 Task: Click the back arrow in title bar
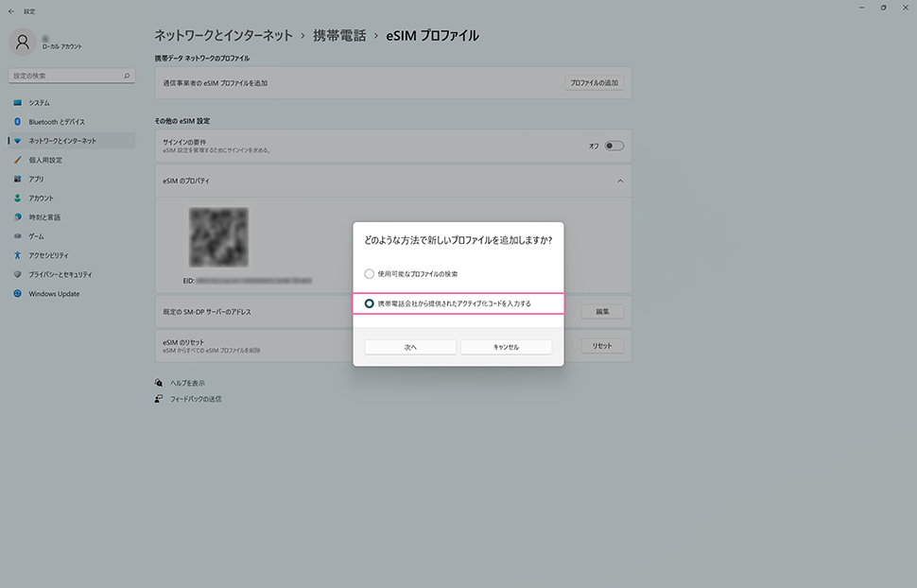[x=11, y=11]
